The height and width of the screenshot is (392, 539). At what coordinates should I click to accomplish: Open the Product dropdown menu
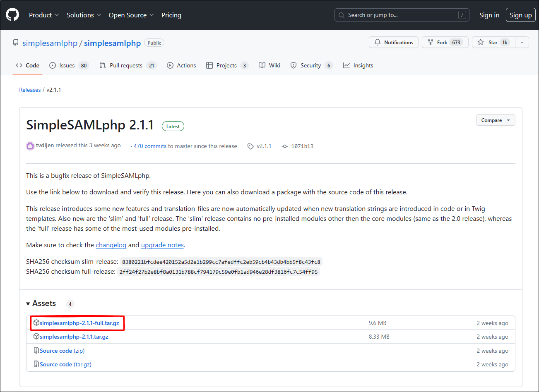pyautogui.click(x=44, y=15)
